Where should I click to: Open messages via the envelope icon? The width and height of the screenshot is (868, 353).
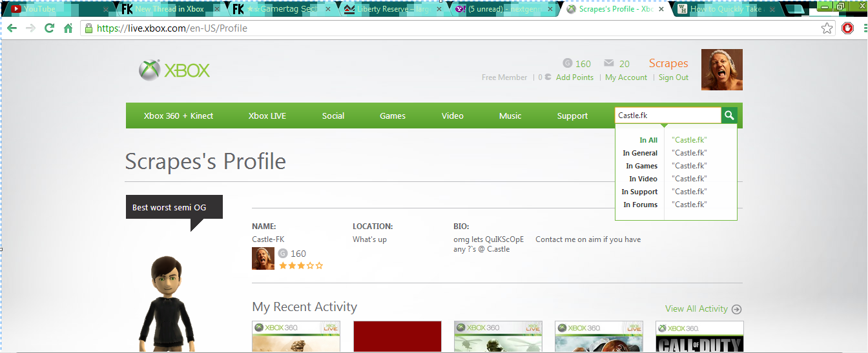coord(608,63)
